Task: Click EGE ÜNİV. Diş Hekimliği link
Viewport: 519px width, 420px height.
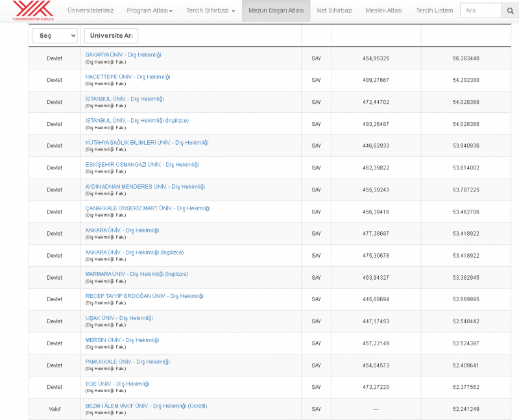Action: (x=117, y=384)
